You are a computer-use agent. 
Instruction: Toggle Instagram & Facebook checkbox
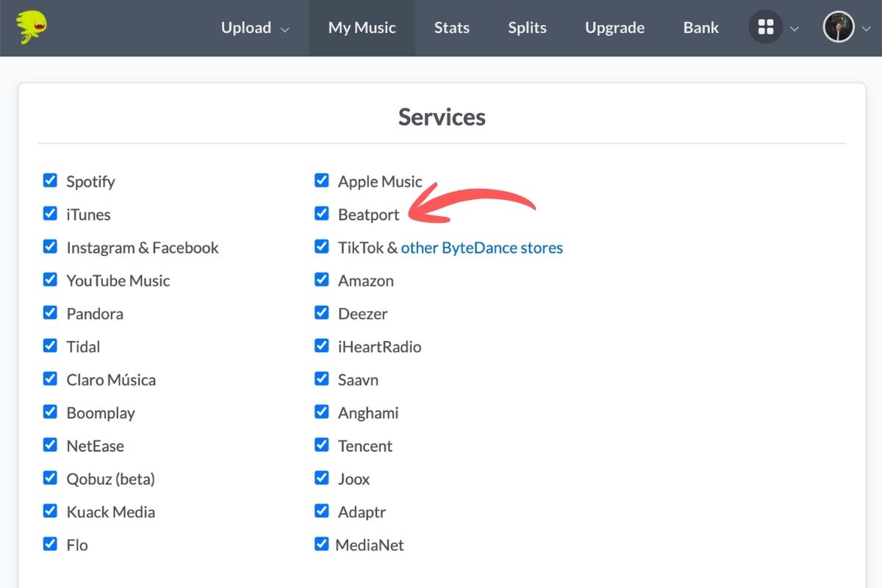click(x=50, y=246)
